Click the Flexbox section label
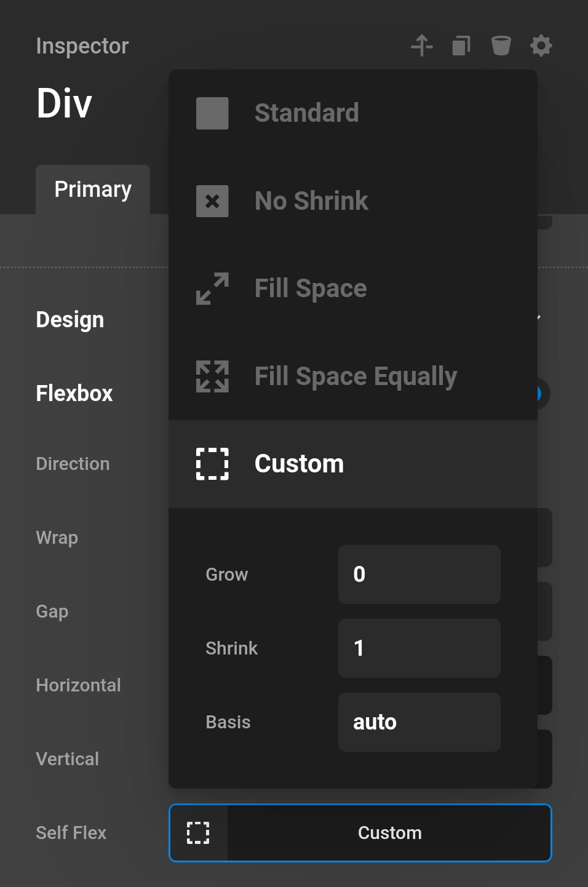Screen dimensions: 588x887 pos(74,393)
